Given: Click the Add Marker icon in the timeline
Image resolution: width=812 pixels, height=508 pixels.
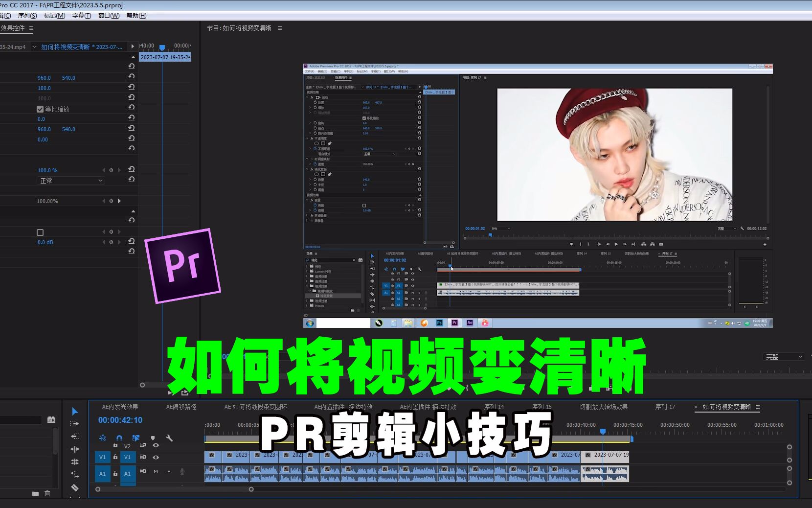Looking at the screenshot, I should pyautogui.click(x=153, y=438).
